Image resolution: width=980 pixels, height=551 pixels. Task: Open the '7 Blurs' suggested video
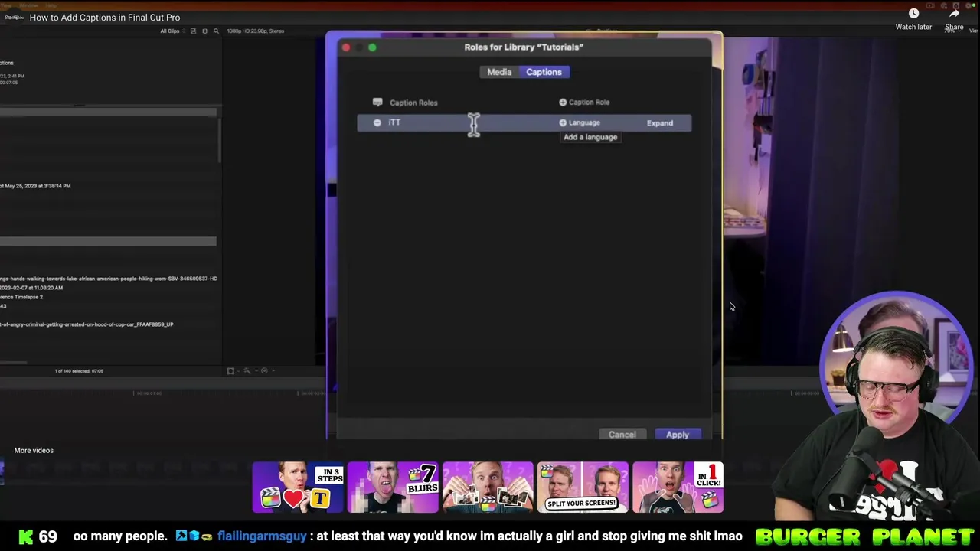click(x=393, y=487)
